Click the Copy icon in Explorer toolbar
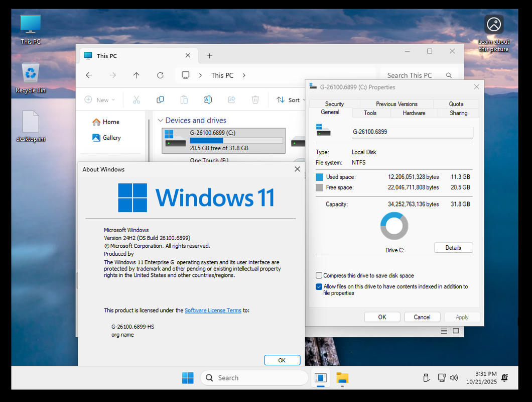Viewport: 532px width, 402px height. point(160,99)
